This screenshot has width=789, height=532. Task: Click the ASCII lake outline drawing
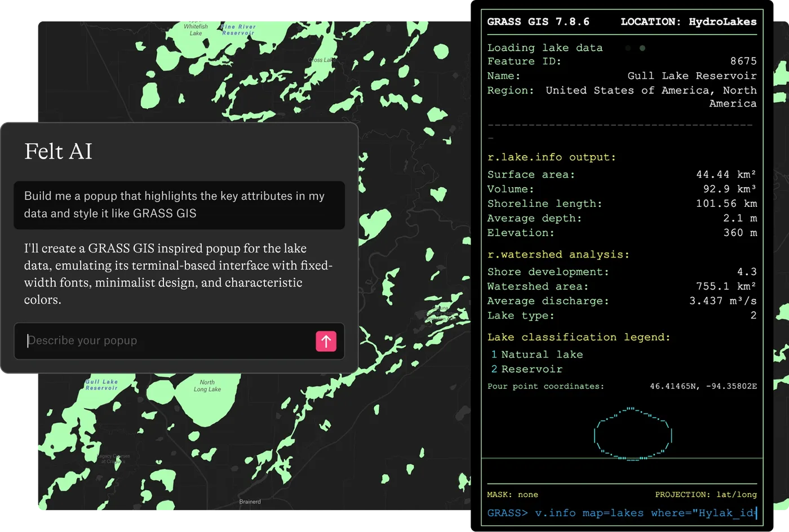[633, 433]
